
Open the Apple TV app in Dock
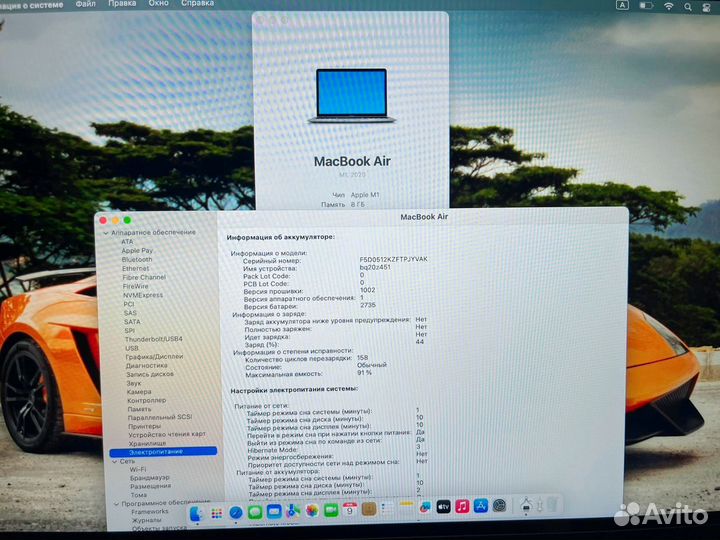[x=444, y=507]
